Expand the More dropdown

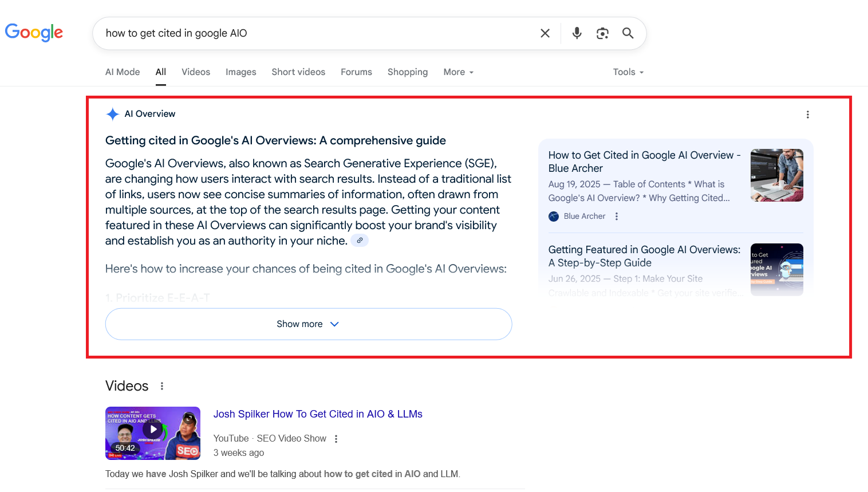coord(459,72)
